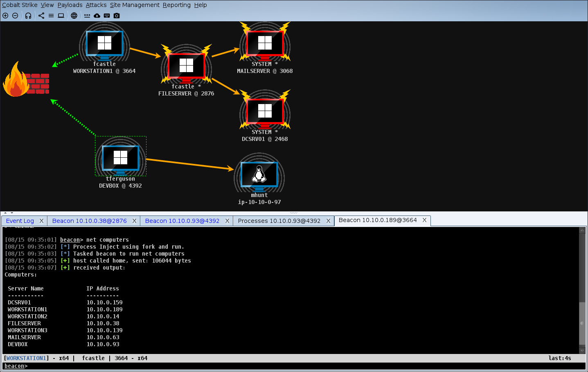The height and width of the screenshot is (372, 588).
Task: Open listeners via headphones icon
Action: 28,16
